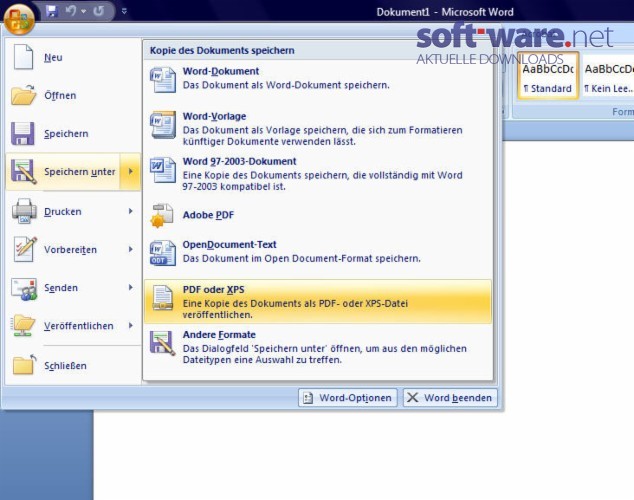Click the printer icon beside Drucken

(24, 211)
